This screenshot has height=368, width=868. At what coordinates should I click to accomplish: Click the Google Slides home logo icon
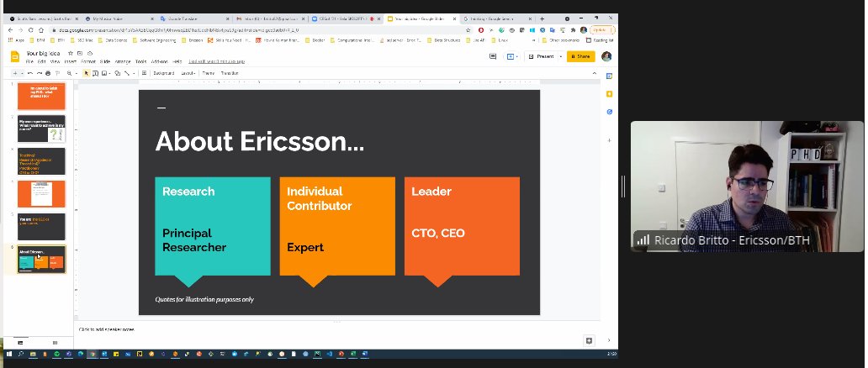(x=15, y=56)
